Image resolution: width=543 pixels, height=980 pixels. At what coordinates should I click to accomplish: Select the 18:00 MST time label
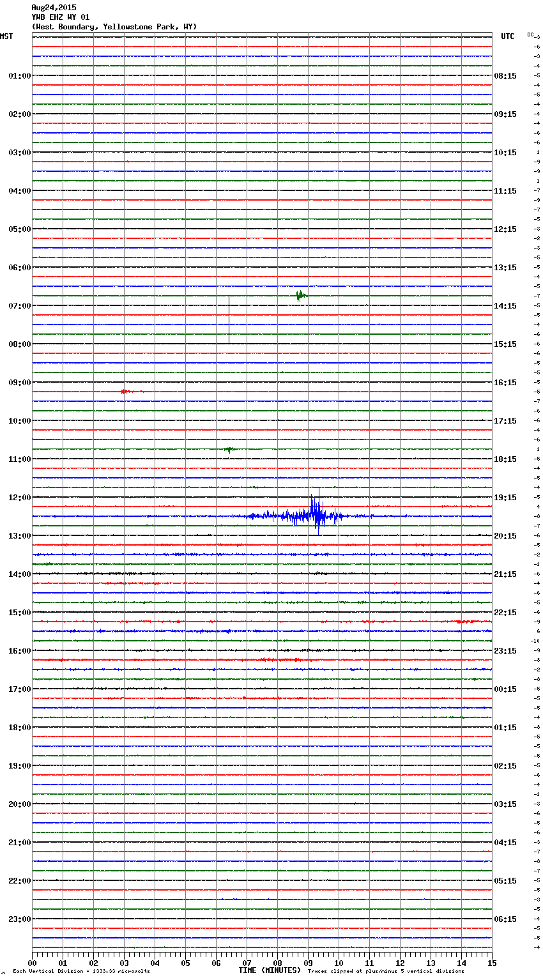(x=19, y=727)
